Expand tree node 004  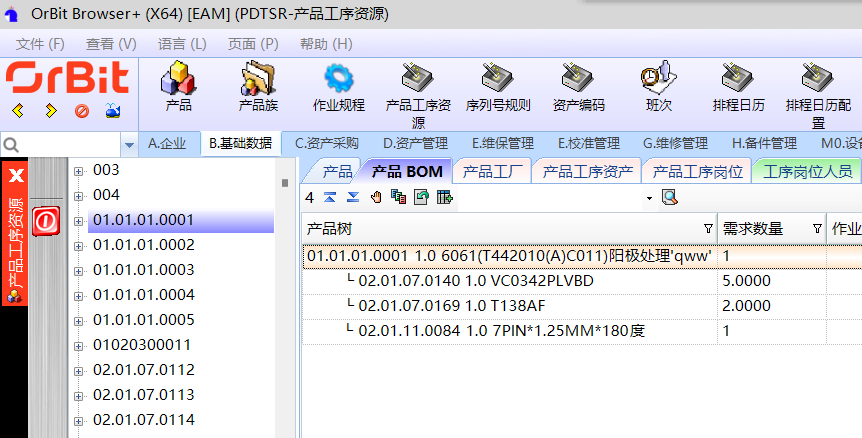79,196
